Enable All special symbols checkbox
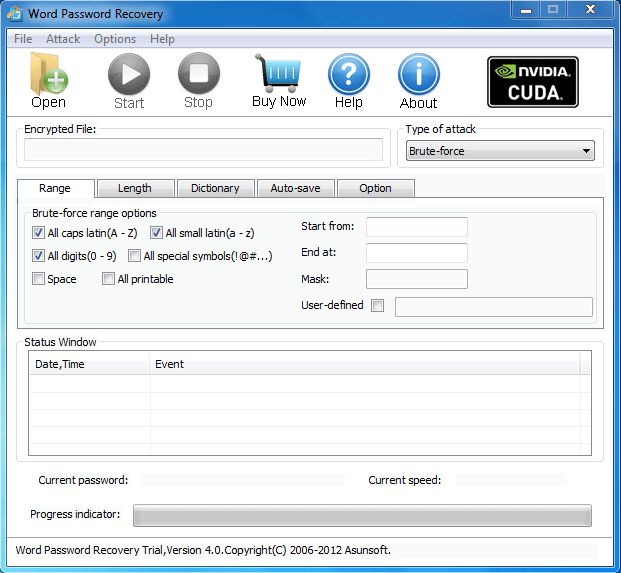Image resolution: width=621 pixels, height=573 pixels. click(134, 256)
